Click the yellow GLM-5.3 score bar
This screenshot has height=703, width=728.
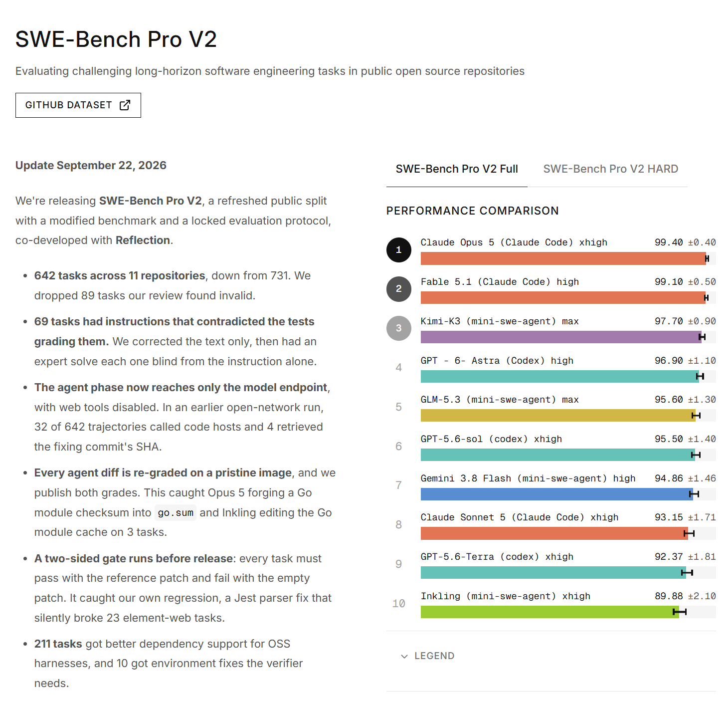point(558,416)
